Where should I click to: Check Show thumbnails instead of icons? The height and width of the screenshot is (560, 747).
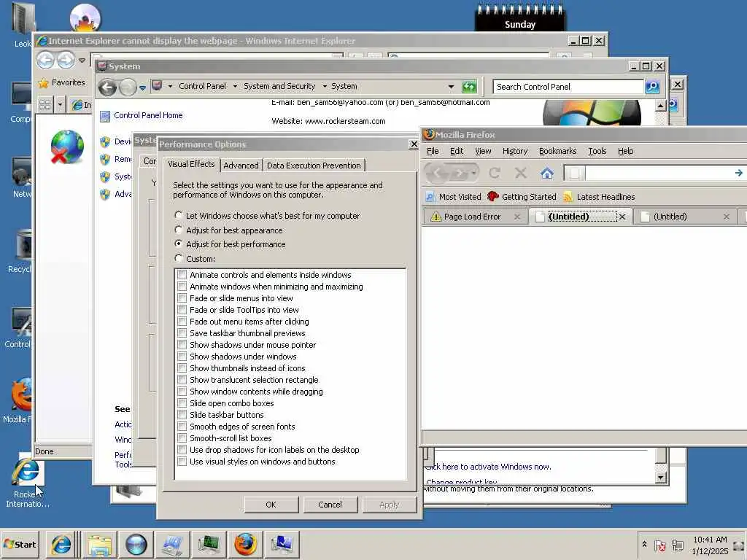tap(182, 368)
